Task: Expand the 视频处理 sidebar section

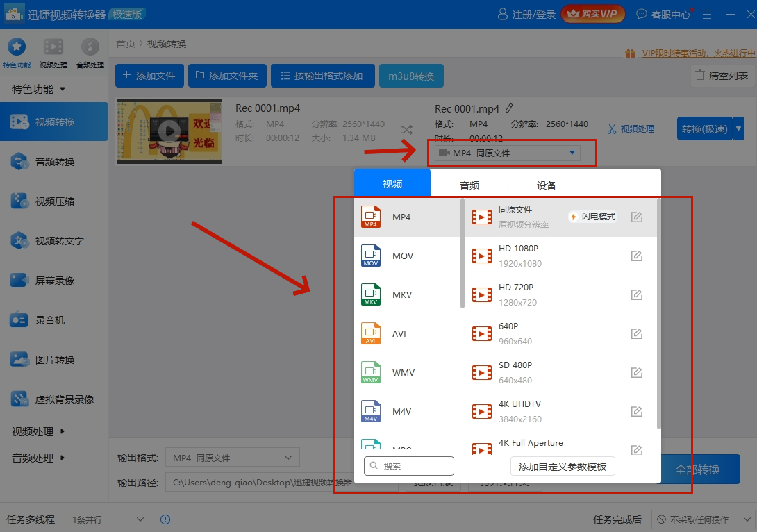Action: tap(38, 431)
